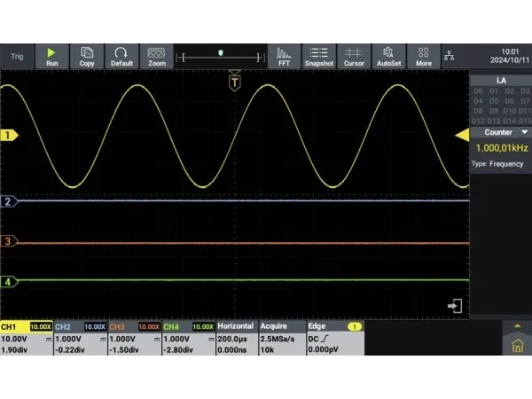Reset with the Default icon
Image resolution: width=532 pixels, height=399 pixels.
tap(121, 56)
